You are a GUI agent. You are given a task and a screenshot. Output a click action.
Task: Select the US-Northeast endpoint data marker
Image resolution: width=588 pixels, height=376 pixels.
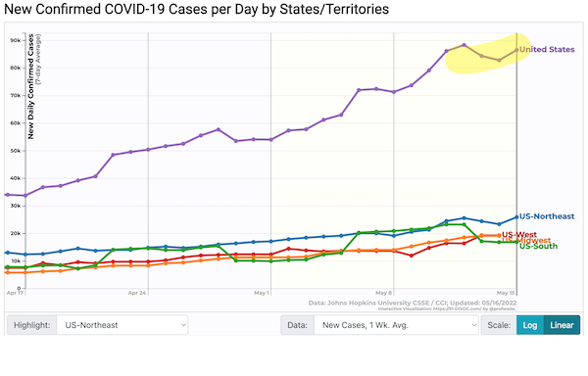click(x=516, y=216)
